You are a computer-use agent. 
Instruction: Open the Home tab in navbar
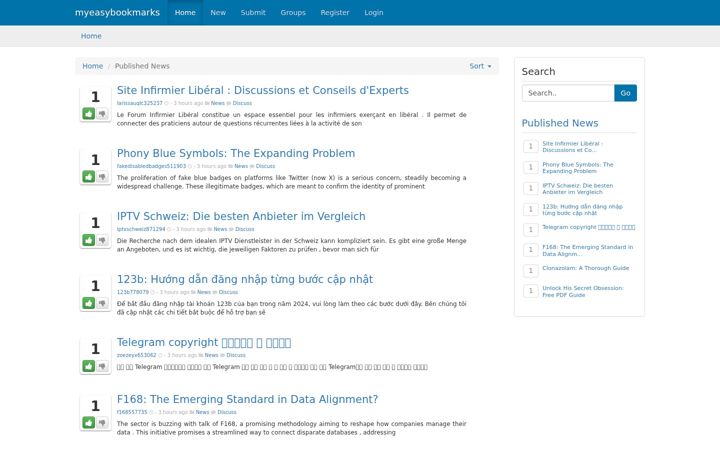[185, 12]
